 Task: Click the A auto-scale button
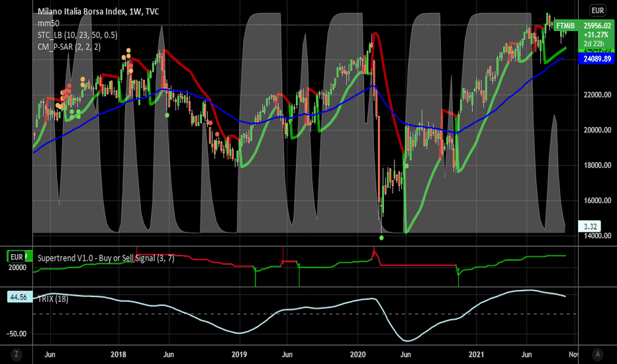click(x=597, y=354)
